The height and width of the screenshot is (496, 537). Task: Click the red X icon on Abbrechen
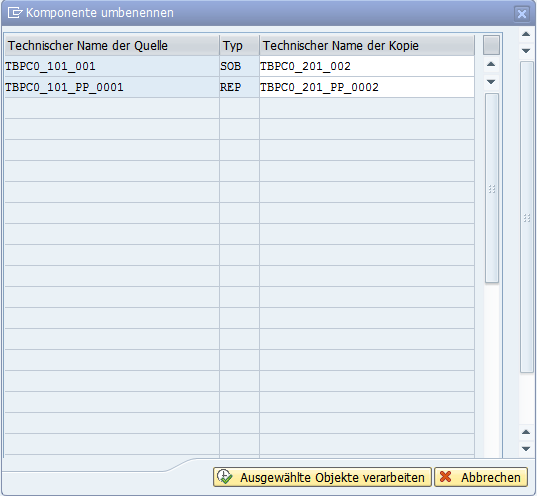pos(445,476)
